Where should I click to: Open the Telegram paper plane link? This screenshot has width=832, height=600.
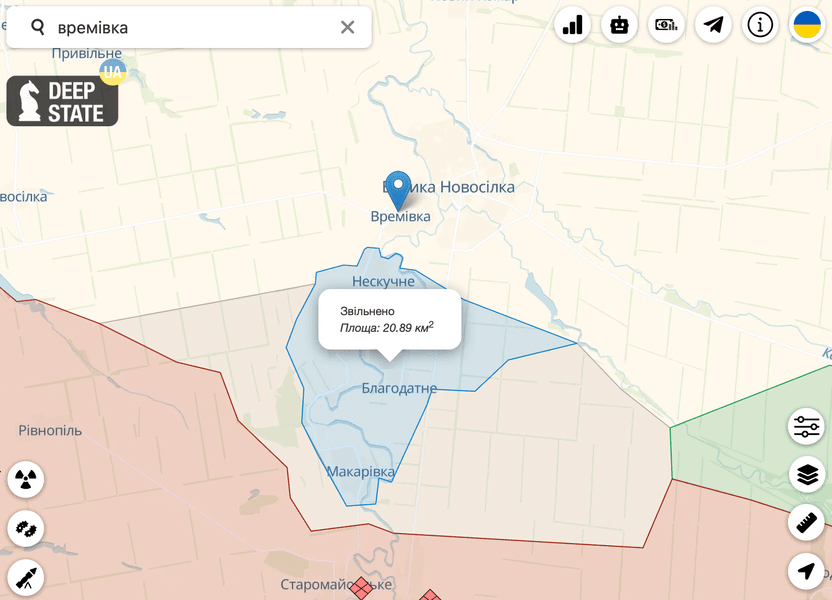point(713,25)
